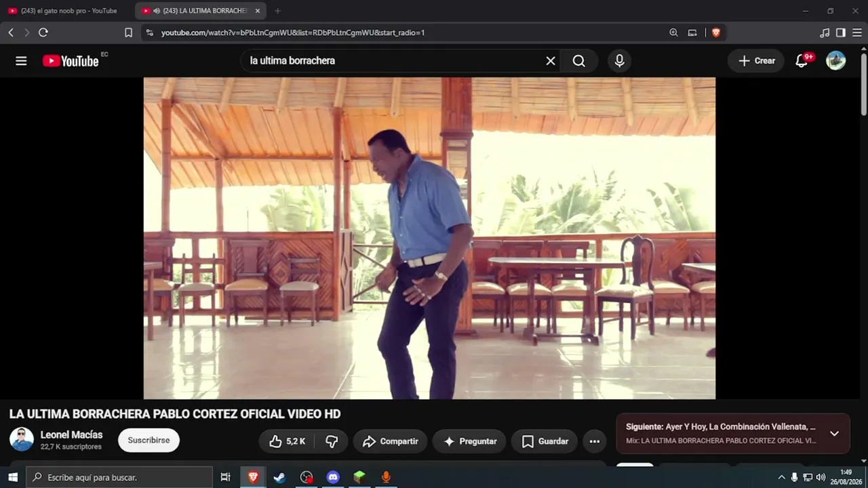Image resolution: width=868 pixels, height=488 pixels.
Task: Start voice search with the microphone
Action: [619, 61]
